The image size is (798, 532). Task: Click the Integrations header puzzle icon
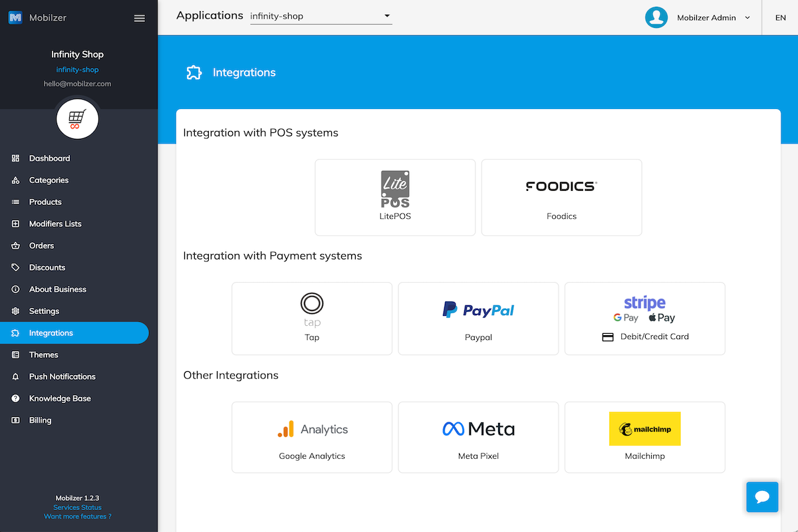tap(194, 72)
